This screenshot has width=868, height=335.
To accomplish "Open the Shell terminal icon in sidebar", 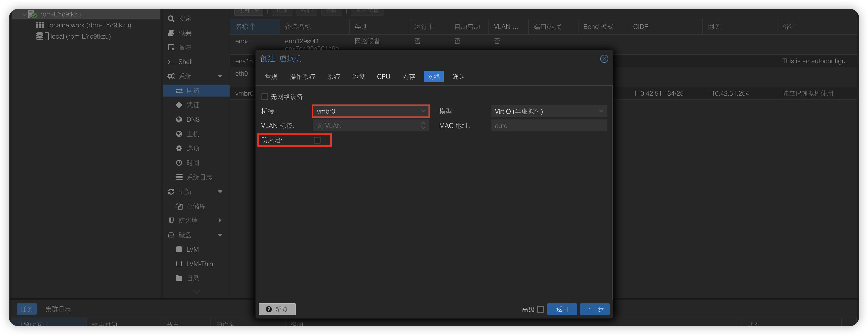I will (171, 62).
